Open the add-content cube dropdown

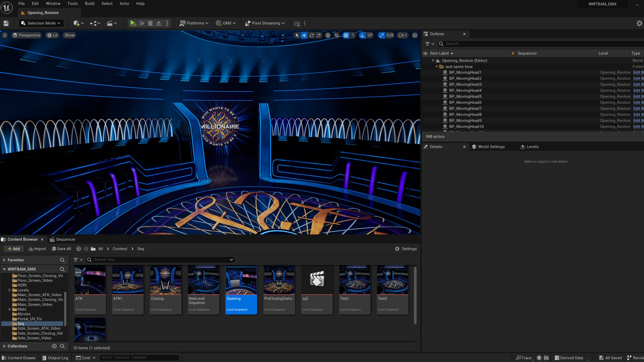[x=78, y=23]
